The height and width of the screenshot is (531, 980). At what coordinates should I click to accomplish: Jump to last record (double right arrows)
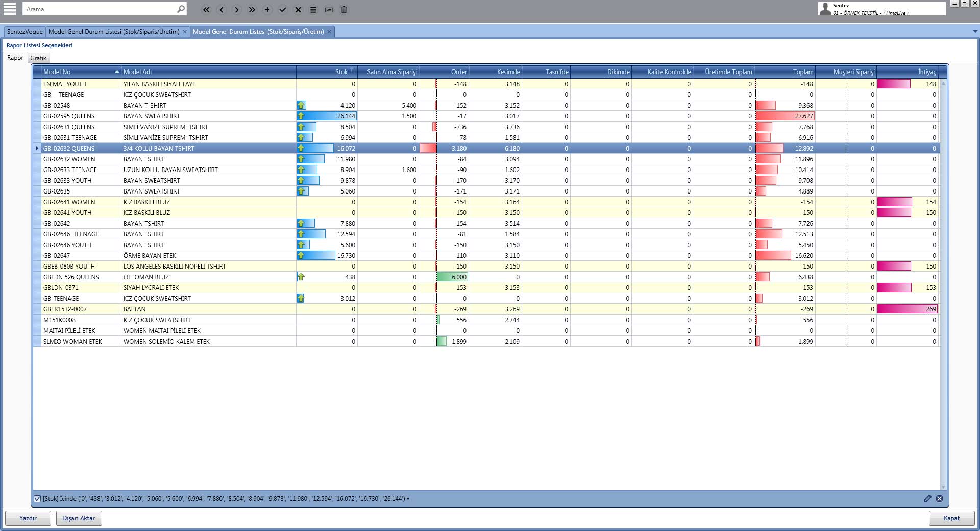click(252, 10)
